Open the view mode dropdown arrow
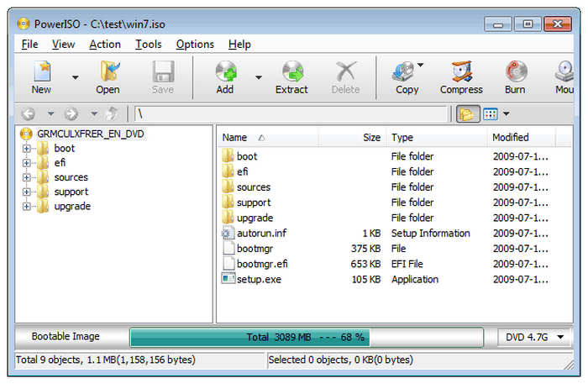This screenshot has height=384, width=588. (507, 114)
